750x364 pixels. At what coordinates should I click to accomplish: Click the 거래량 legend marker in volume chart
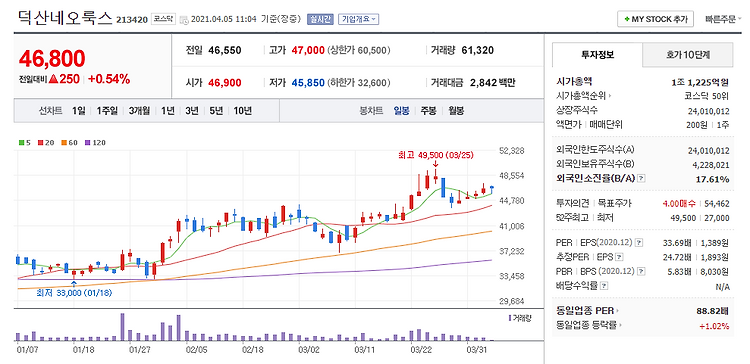point(509,318)
